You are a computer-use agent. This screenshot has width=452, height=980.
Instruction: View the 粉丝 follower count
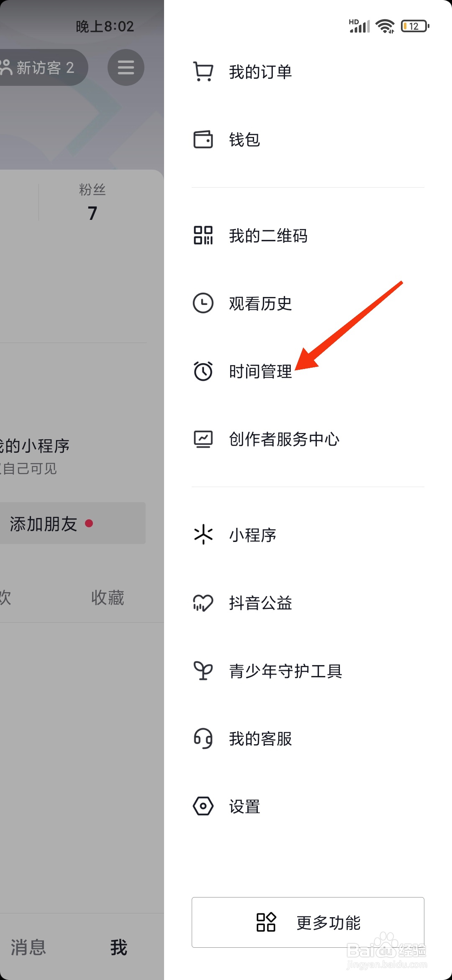[x=92, y=203]
